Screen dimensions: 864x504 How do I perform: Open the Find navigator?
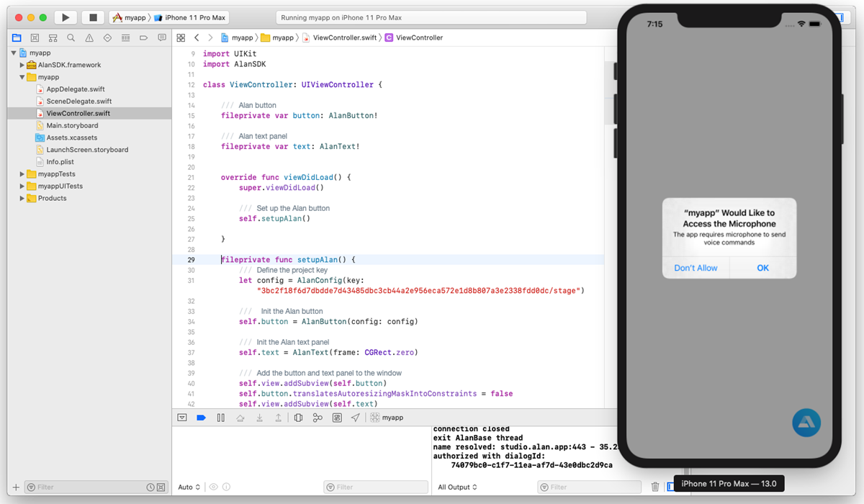(x=71, y=37)
